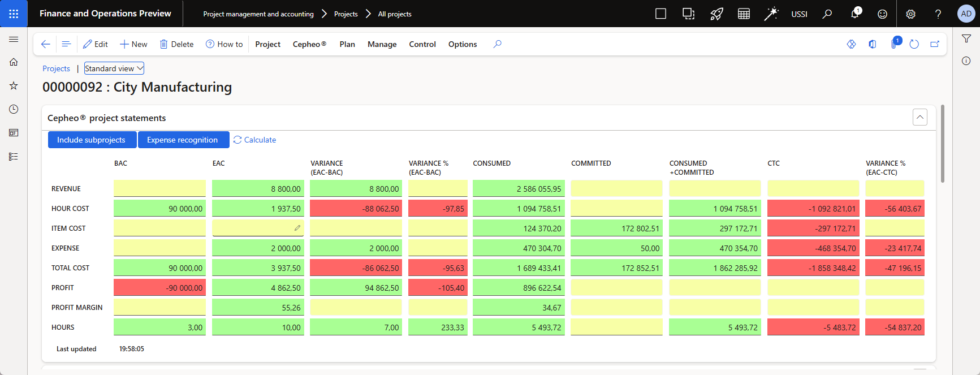Open the Cepheo® menu tab
The image size is (980, 375).
click(x=309, y=44)
